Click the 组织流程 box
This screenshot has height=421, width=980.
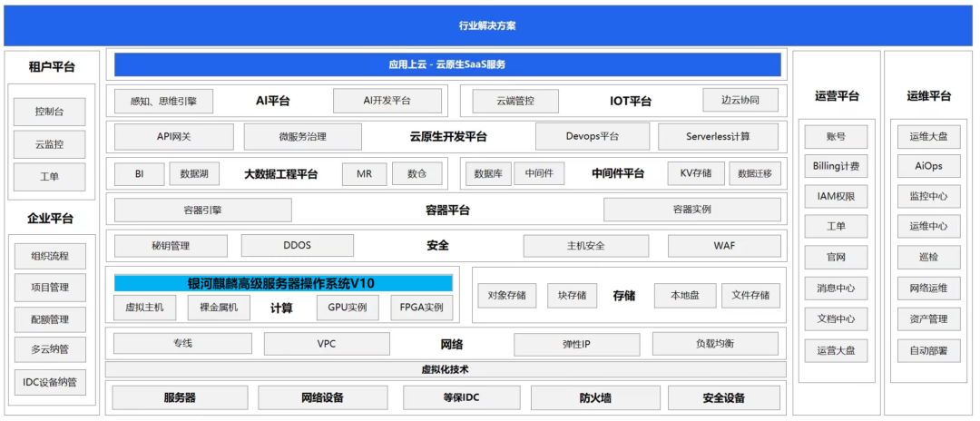(x=49, y=256)
